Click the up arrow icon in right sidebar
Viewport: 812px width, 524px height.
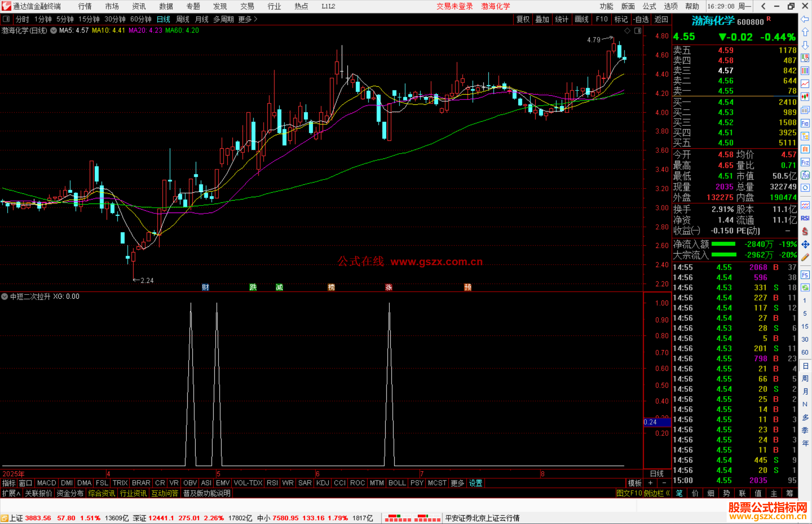(805, 32)
